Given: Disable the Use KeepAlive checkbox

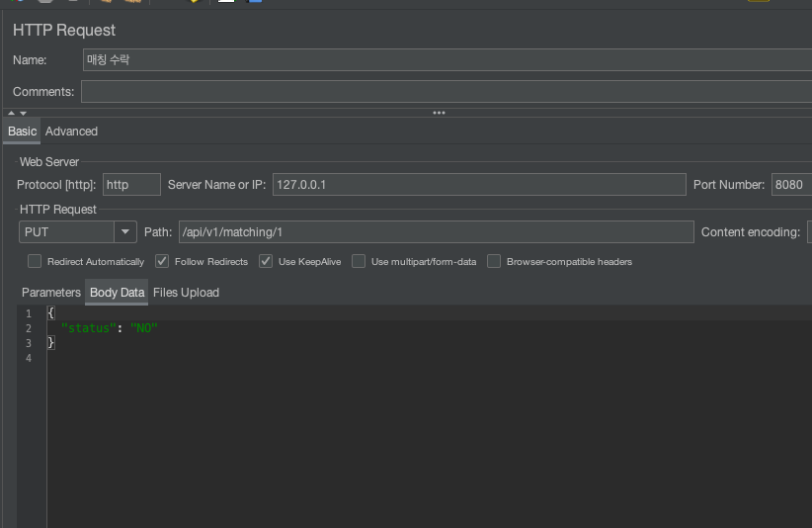Looking at the screenshot, I should [266, 261].
